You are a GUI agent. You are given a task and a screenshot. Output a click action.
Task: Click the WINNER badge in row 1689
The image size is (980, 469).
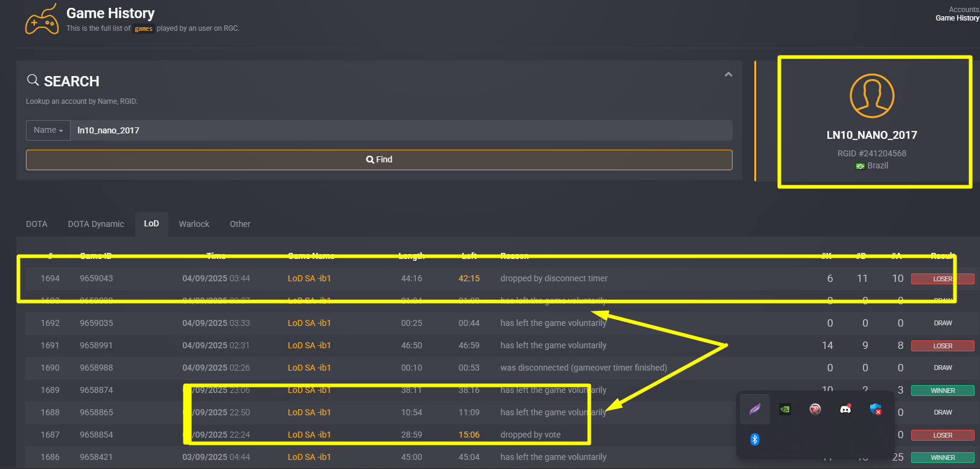[x=943, y=391]
